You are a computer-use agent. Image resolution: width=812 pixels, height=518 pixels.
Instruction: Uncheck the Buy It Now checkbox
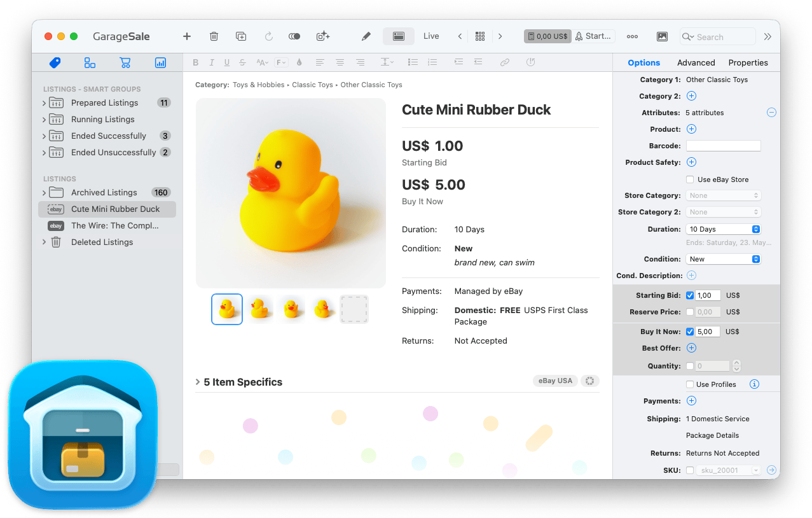pos(690,332)
